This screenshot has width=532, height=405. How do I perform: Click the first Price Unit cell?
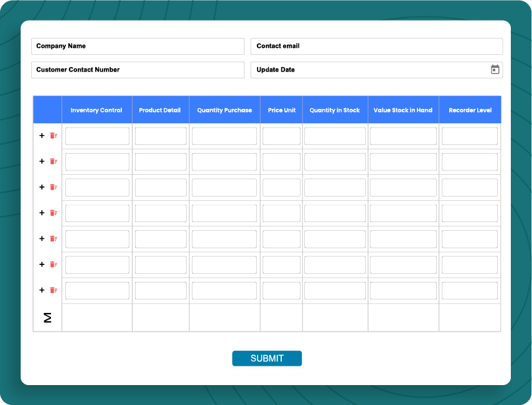pos(281,135)
